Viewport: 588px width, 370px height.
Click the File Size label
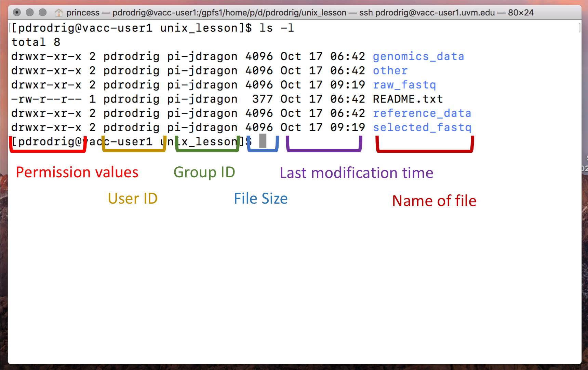260,198
